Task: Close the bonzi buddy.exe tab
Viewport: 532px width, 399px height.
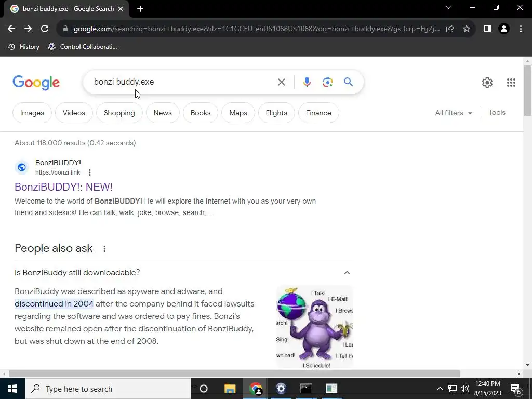Action: (121, 9)
